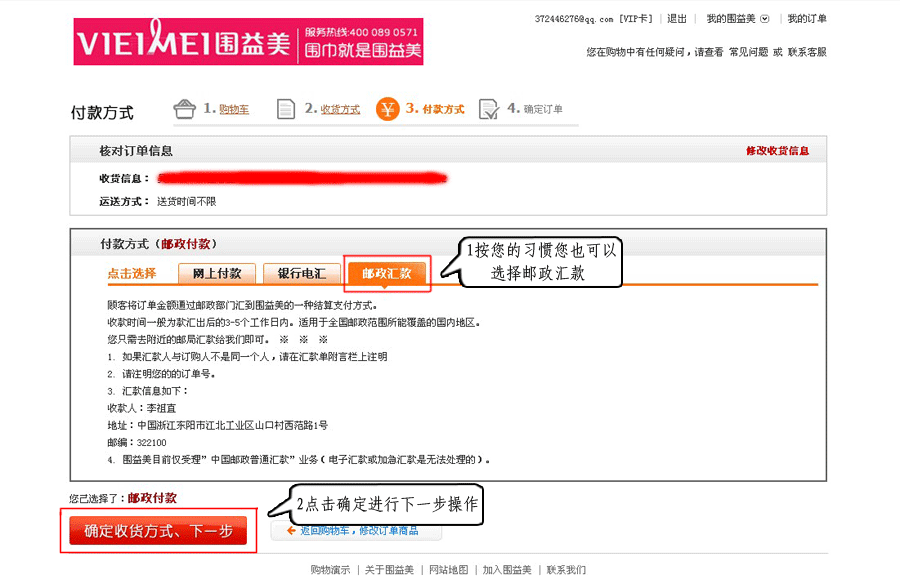Click 送货时间不限 delivery text
The height and width of the screenshot is (584, 900).
[x=187, y=202]
